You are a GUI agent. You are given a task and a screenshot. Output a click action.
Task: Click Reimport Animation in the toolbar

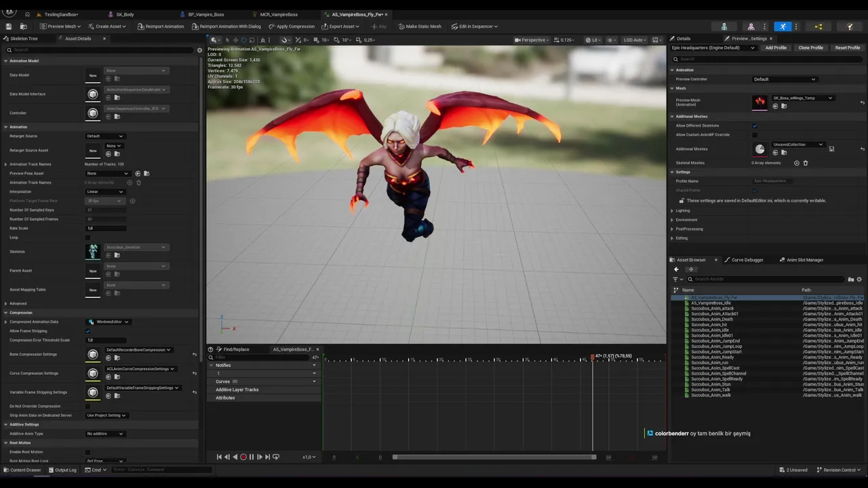coord(161,26)
